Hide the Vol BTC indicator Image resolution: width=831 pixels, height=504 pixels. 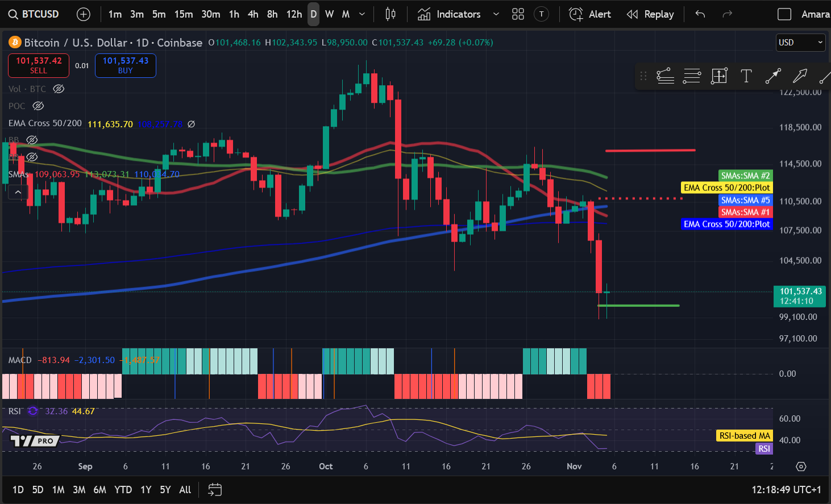[x=58, y=89]
